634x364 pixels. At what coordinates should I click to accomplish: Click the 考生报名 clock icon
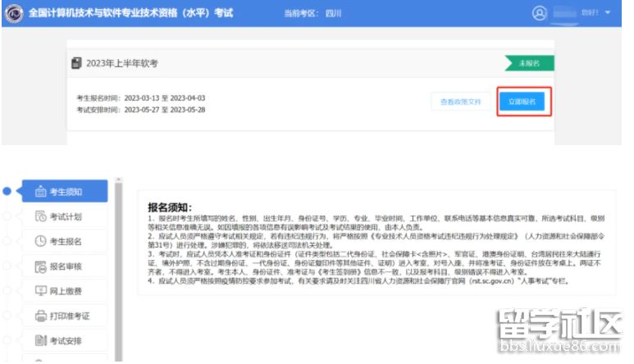click(x=40, y=242)
